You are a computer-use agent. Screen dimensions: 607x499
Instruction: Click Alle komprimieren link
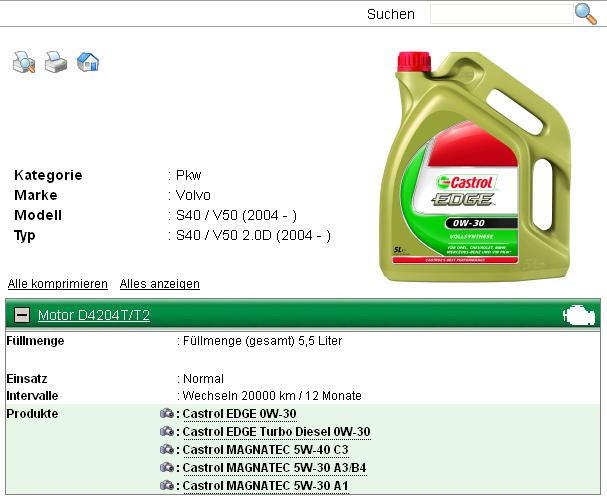tap(58, 284)
